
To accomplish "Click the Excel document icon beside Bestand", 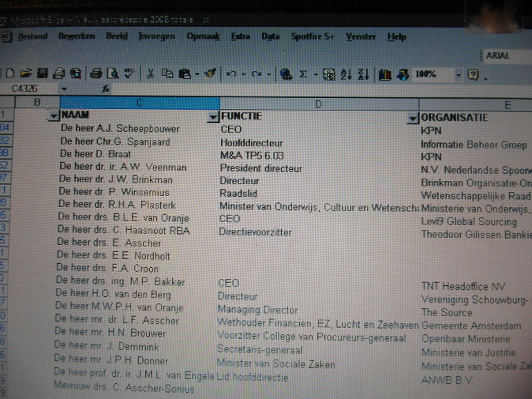I will click(x=6, y=37).
